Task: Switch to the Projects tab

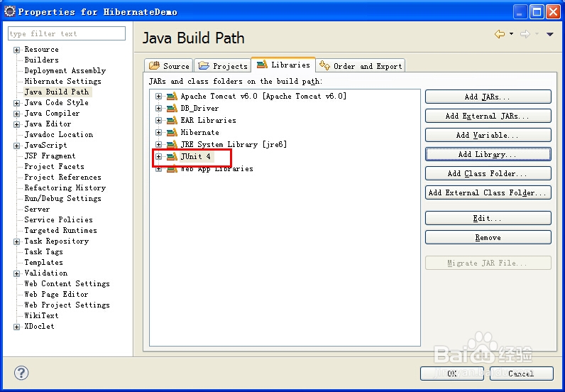Action: coord(223,66)
